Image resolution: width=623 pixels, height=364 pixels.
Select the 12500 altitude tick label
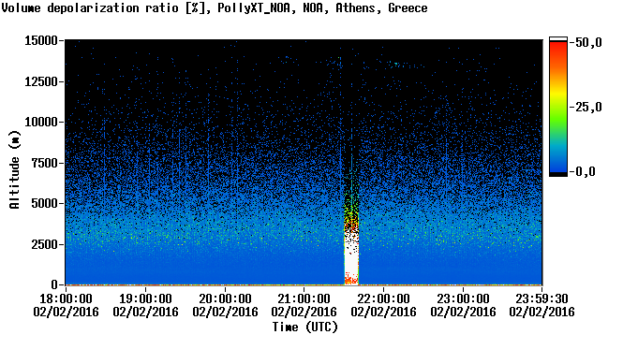coord(41,81)
